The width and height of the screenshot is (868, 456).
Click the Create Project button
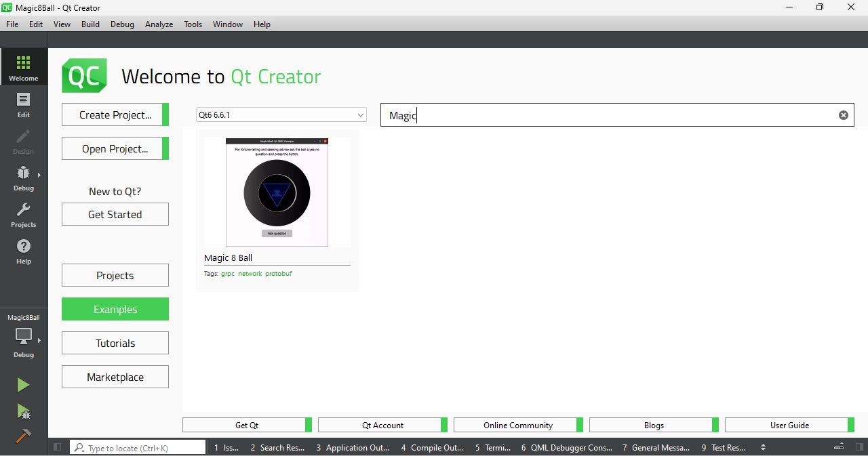[x=115, y=115]
